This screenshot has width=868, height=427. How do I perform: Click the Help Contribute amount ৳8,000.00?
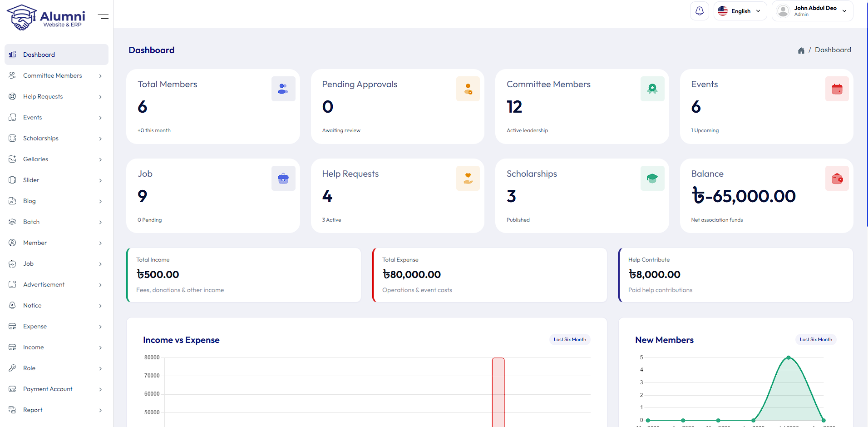(x=654, y=274)
